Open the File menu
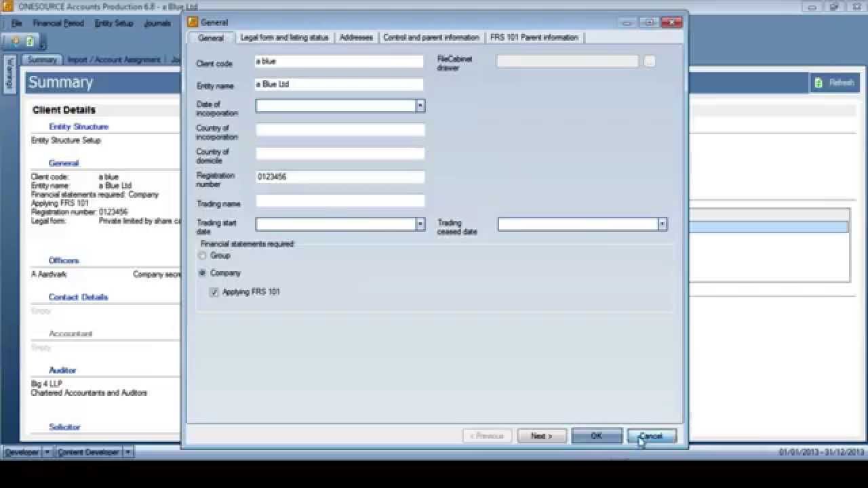Viewport: 868px width, 488px height. point(17,23)
